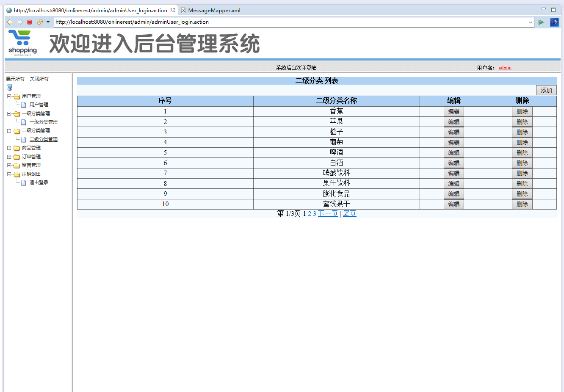Click the refresh page icon
Screen dimensions: 564x392
point(39,22)
